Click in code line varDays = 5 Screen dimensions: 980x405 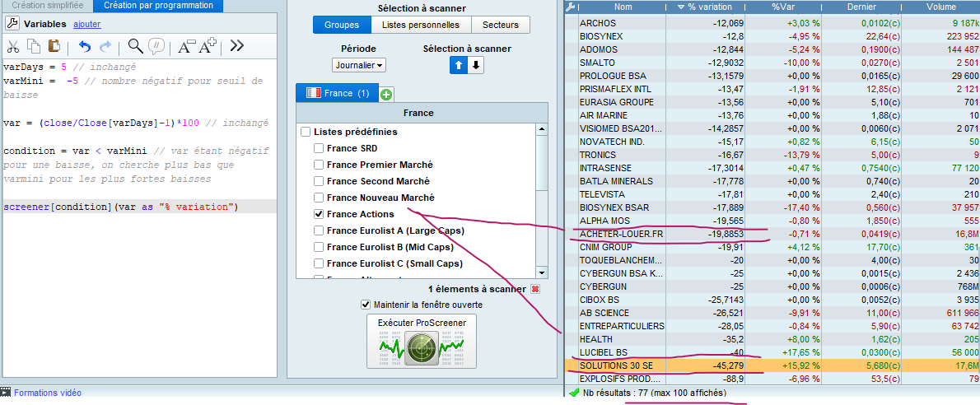pyautogui.click(x=70, y=66)
